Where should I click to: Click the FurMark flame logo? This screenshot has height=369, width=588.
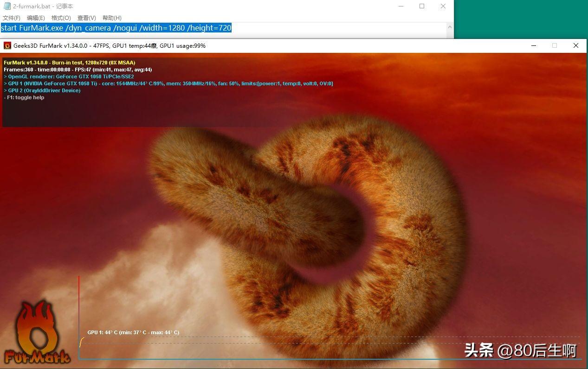37,331
